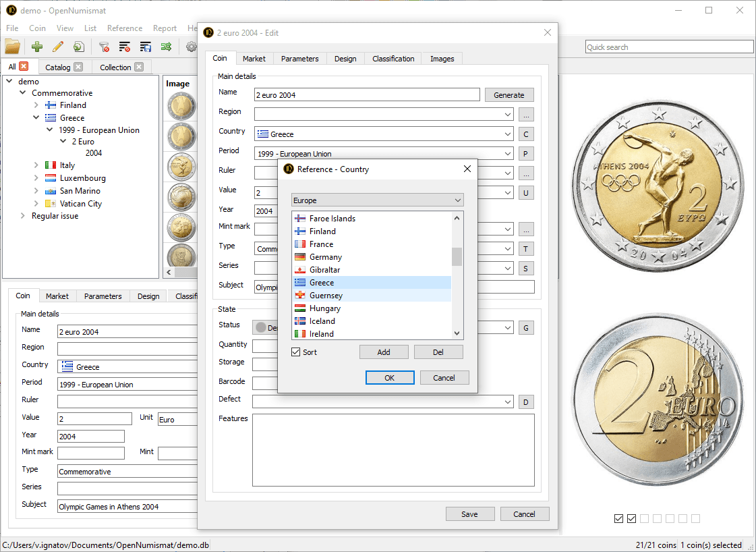Click OK in the Reference Country dialog
This screenshot has height=552, width=756.
point(390,377)
